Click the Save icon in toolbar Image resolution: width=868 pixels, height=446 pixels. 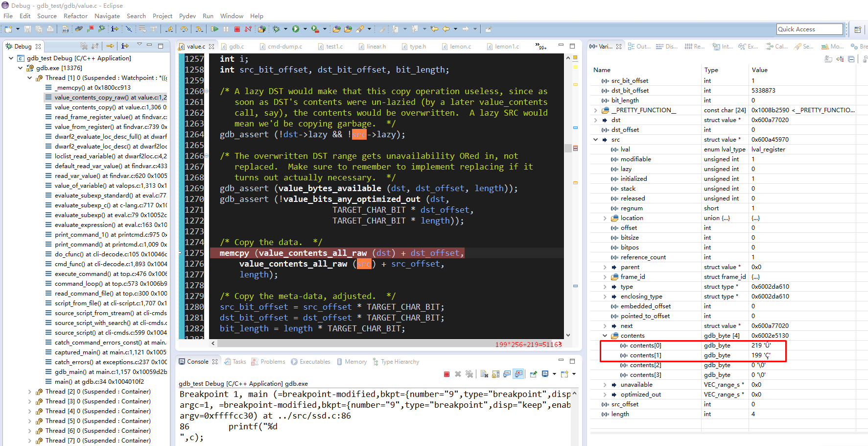pyautogui.click(x=28, y=29)
